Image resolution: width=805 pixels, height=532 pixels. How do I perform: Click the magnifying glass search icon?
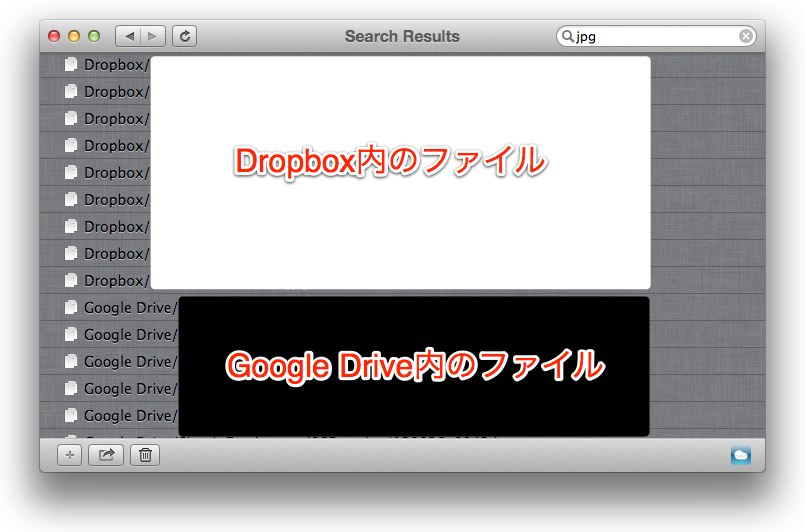tap(567, 36)
